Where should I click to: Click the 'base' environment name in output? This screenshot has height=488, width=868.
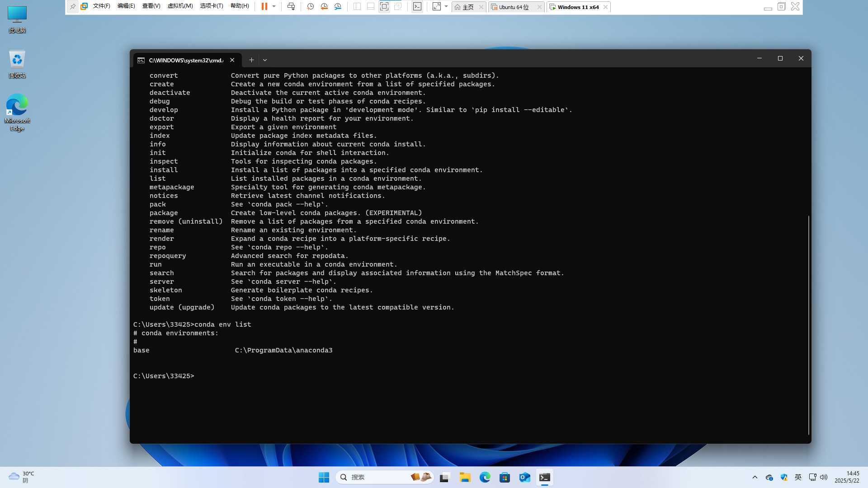pos(141,350)
